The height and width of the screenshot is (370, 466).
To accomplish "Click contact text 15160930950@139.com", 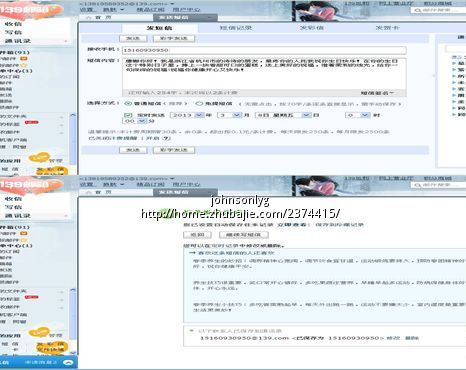I will point(244,338).
